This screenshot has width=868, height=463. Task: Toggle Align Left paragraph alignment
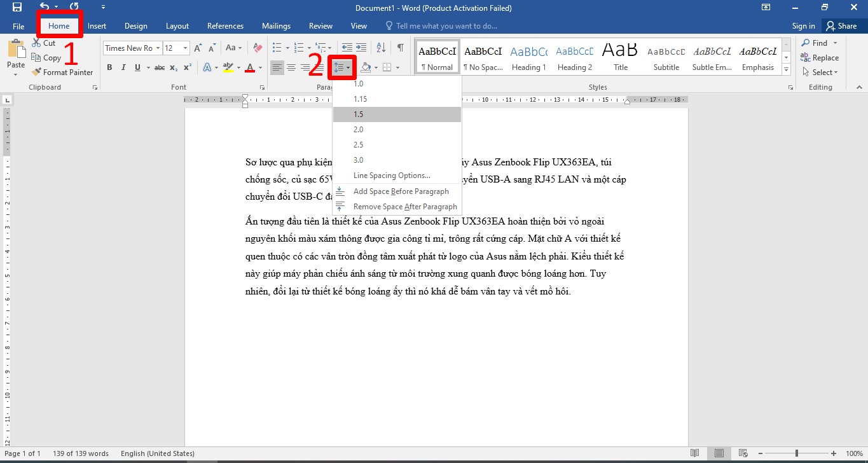click(x=277, y=67)
